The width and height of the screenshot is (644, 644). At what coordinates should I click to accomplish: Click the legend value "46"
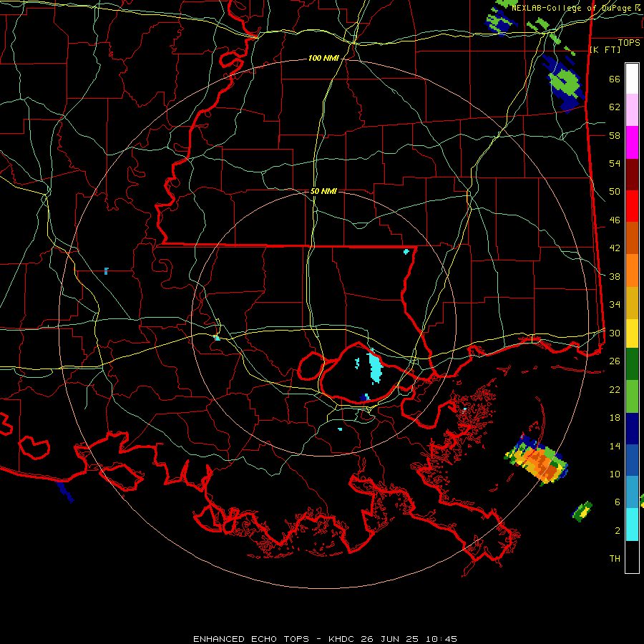[x=615, y=220]
